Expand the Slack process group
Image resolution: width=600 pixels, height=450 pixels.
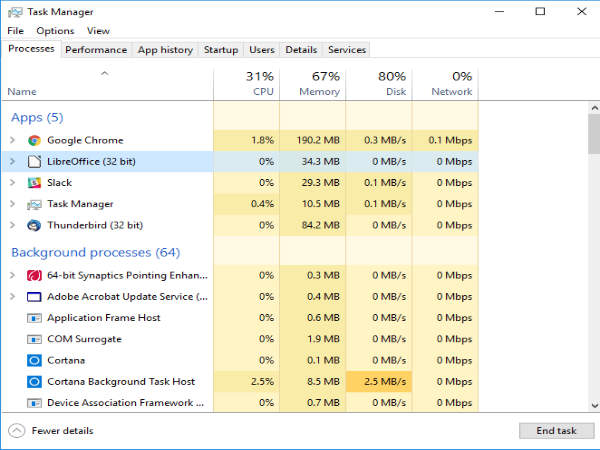tap(12, 183)
